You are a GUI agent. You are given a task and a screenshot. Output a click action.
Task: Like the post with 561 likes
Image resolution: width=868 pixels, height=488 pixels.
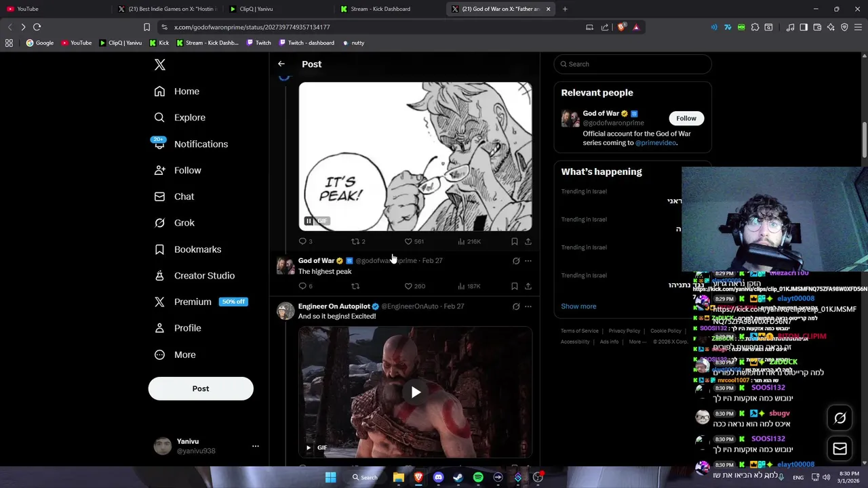pos(414,241)
